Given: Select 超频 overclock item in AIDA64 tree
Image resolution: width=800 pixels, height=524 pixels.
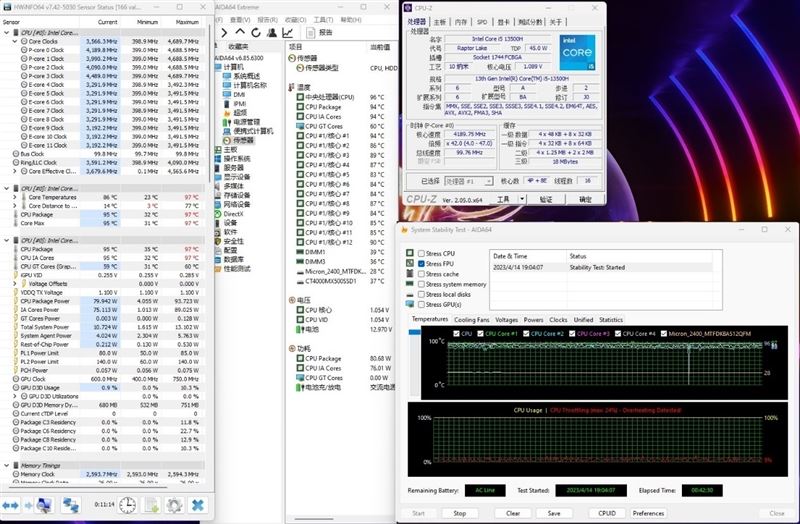Looking at the screenshot, I should (x=235, y=113).
